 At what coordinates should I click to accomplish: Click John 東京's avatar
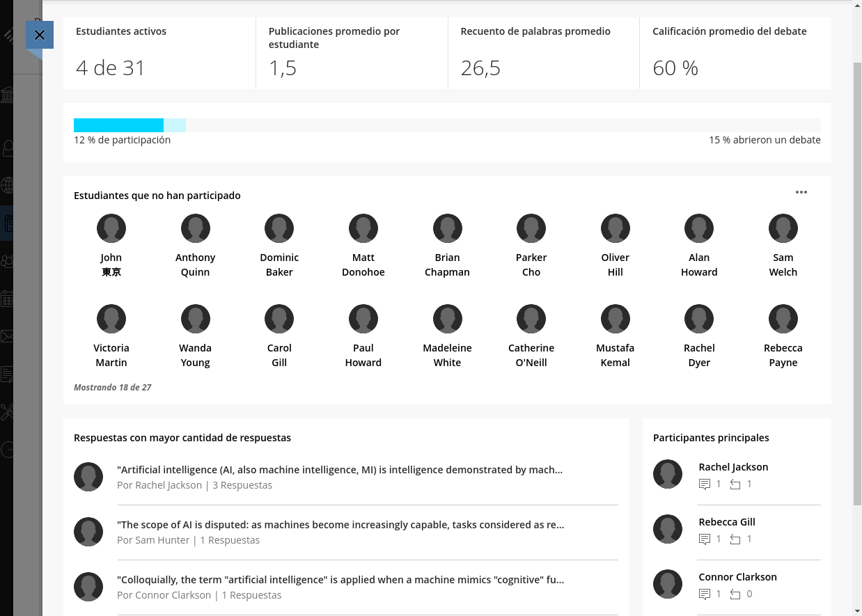coord(111,228)
